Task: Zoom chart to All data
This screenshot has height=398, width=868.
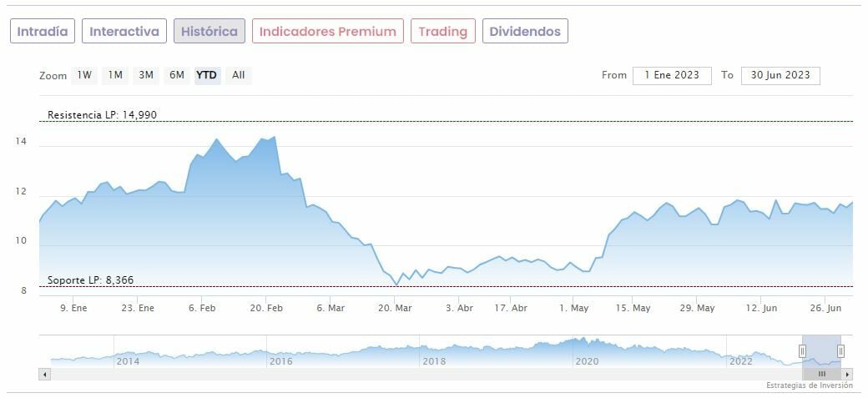Action: [x=239, y=75]
